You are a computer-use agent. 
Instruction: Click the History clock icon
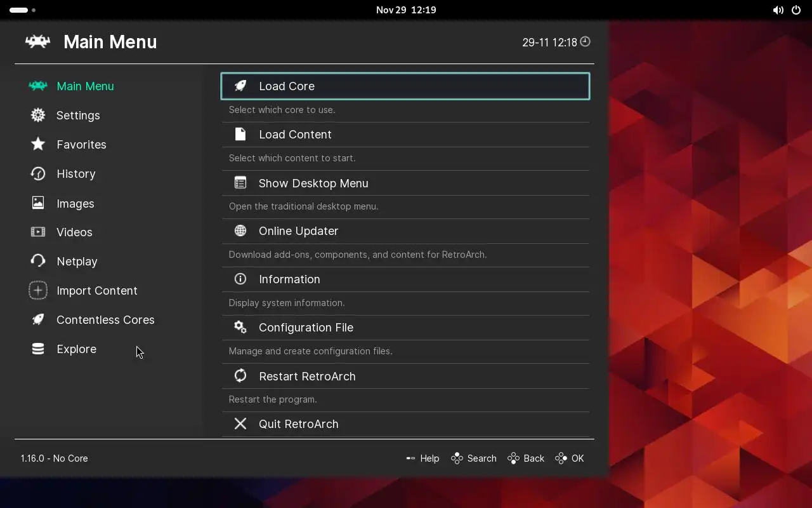38,173
